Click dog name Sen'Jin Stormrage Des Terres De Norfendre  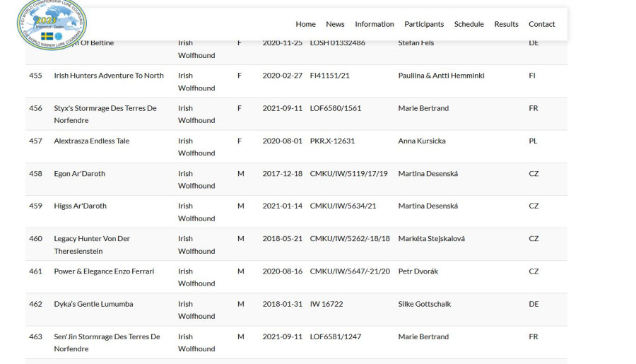[x=107, y=343]
